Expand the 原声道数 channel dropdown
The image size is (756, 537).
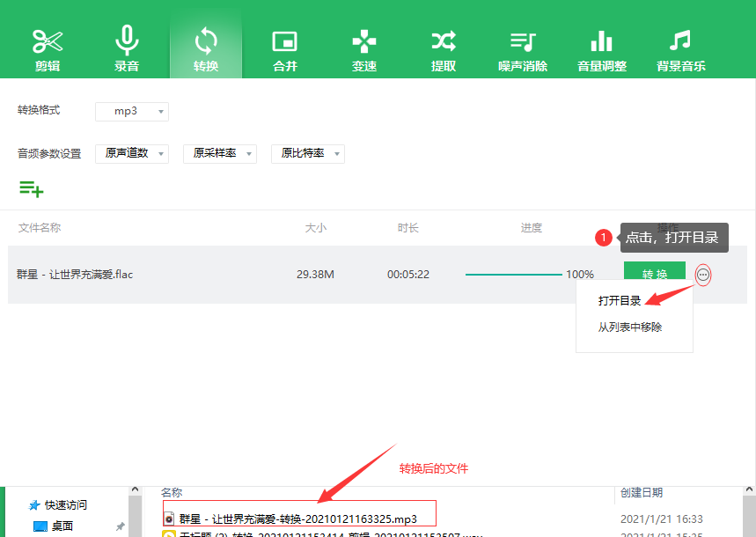[x=132, y=153]
